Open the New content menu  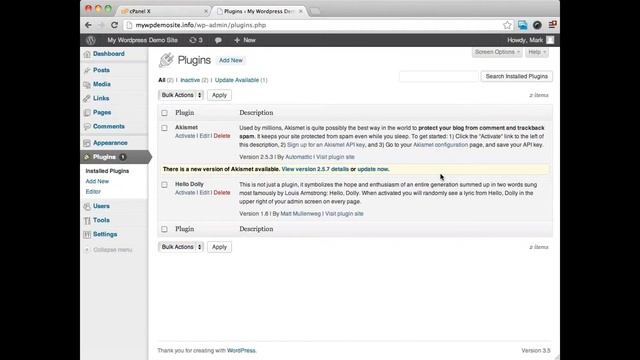pos(245,40)
